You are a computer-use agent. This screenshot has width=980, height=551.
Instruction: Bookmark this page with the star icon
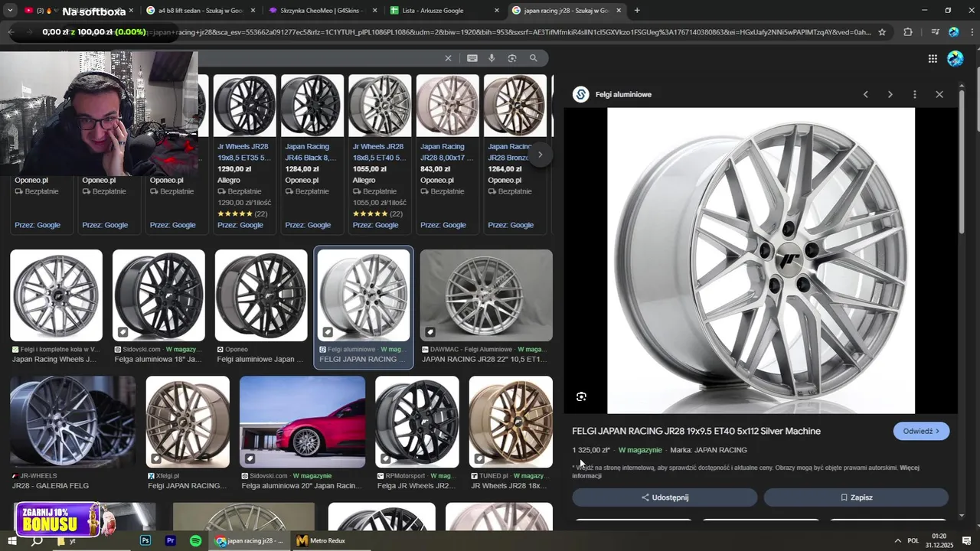point(882,32)
